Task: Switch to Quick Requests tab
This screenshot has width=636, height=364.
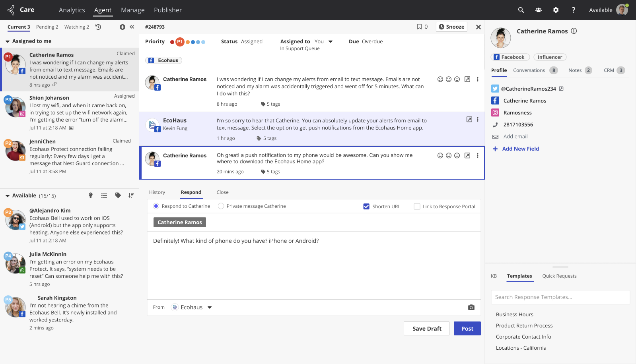Action: [x=560, y=276]
